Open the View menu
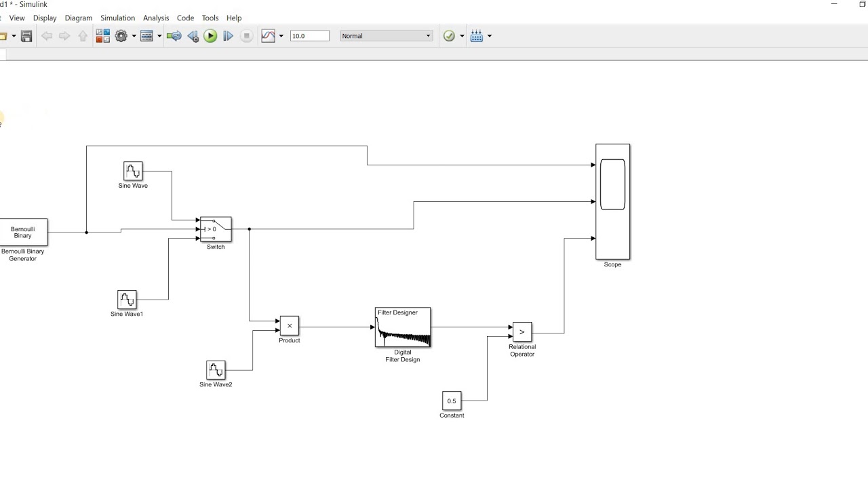The image size is (868, 488). click(17, 18)
